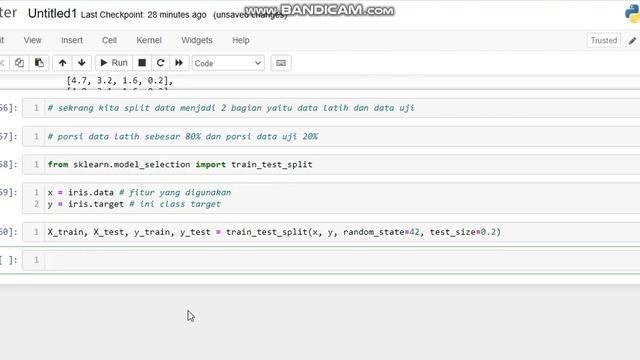Click the Trusted notebook button
640x360 pixels.
(x=604, y=40)
